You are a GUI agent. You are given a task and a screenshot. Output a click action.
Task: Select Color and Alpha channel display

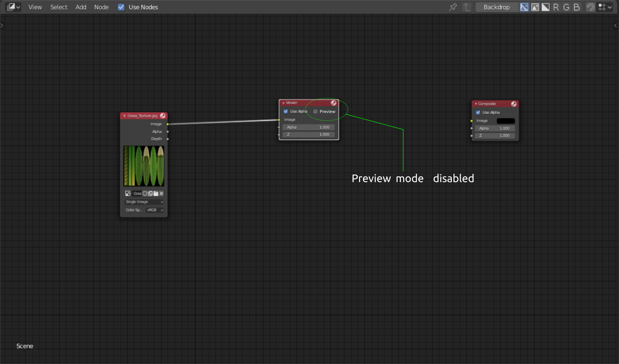click(524, 7)
